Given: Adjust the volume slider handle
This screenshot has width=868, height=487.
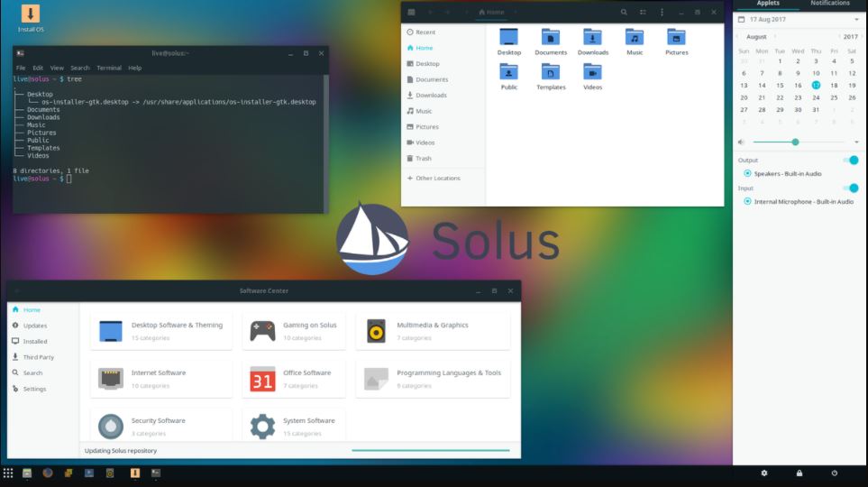Looking at the screenshot, I should (x=795, y=142).
